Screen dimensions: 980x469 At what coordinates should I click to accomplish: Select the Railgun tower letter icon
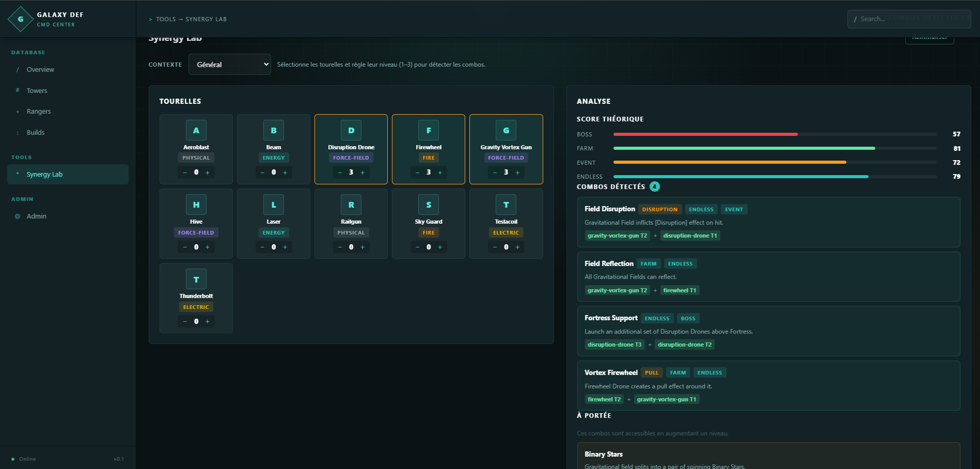[x=351, y=205]
